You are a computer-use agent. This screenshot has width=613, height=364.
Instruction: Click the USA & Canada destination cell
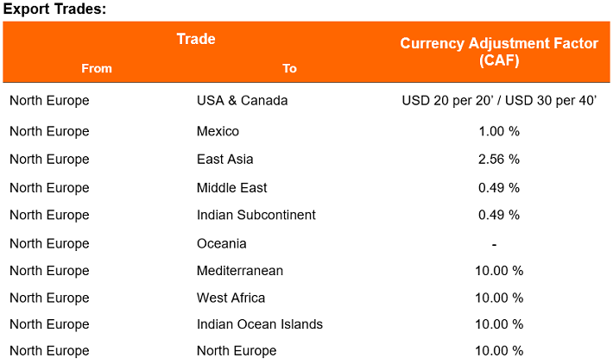coord(242,100)
